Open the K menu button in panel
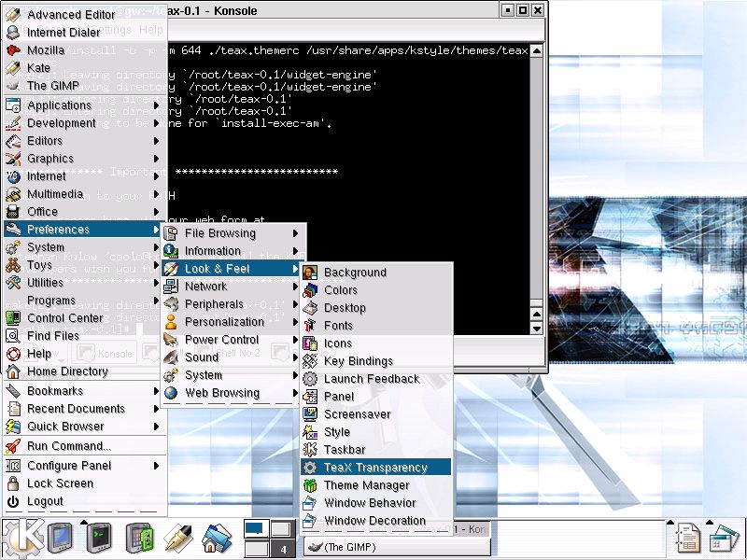 pyautogui.click(x=22, y=539)
